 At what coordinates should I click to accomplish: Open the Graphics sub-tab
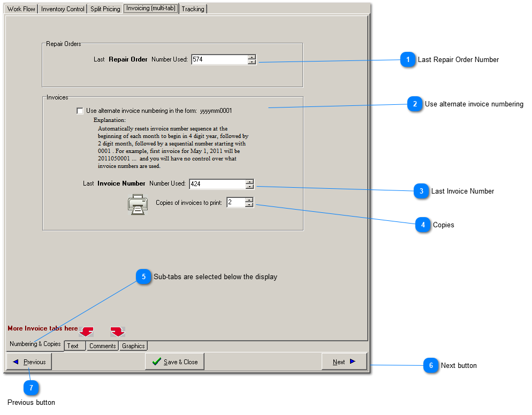(133, 346)
